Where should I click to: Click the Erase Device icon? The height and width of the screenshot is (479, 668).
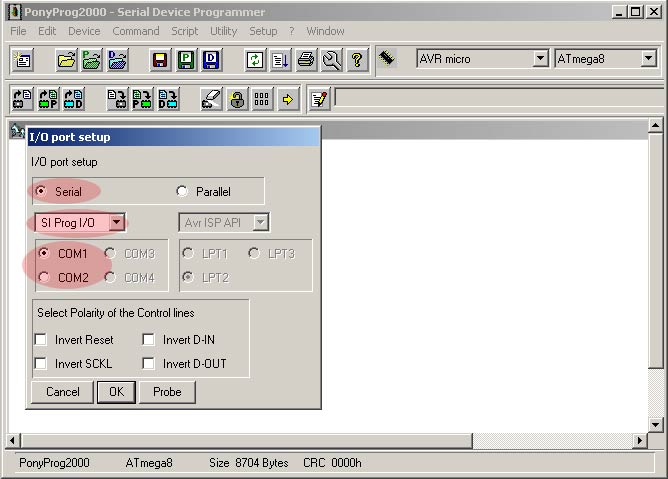[x=211, y=100]
